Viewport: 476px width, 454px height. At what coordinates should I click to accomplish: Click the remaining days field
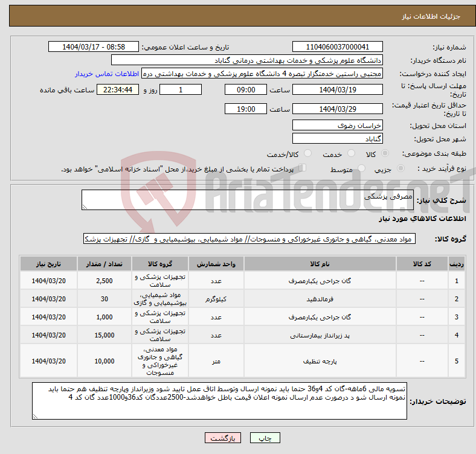pos(181,89)
